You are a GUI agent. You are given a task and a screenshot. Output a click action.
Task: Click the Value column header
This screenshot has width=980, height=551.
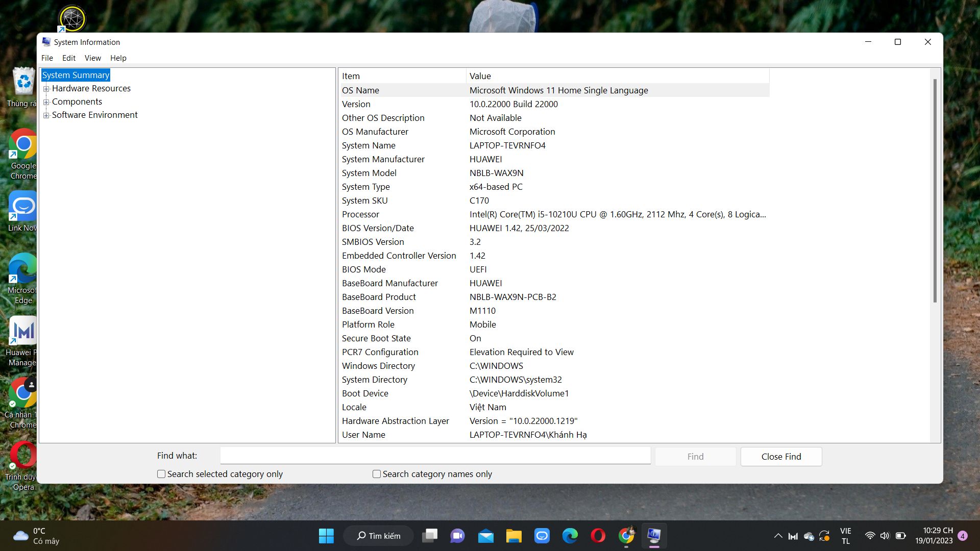(618, 76)
